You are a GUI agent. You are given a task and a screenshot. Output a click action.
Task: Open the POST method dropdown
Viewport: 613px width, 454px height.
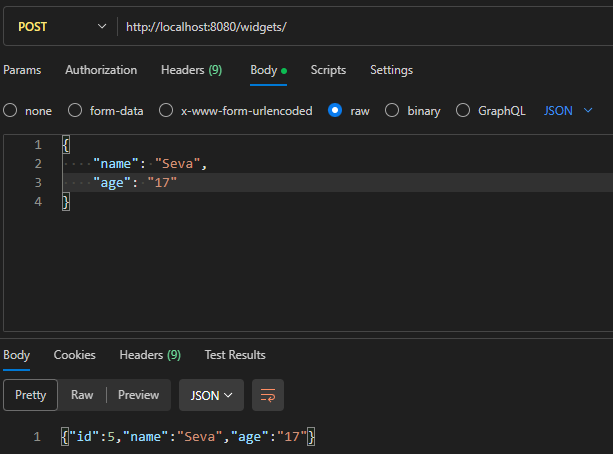60,26
